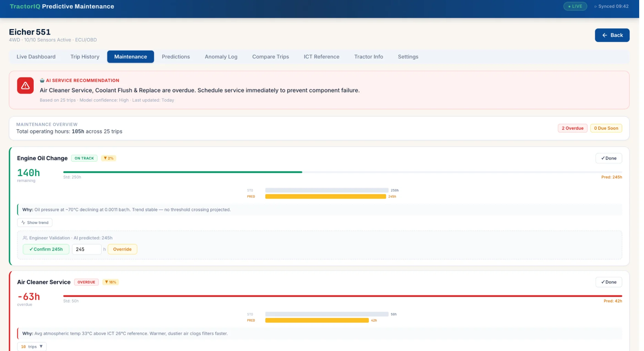Mark Air Cleaner Service as Done
The width and height of the screenshot is (644, 351).
coord(609,282)
